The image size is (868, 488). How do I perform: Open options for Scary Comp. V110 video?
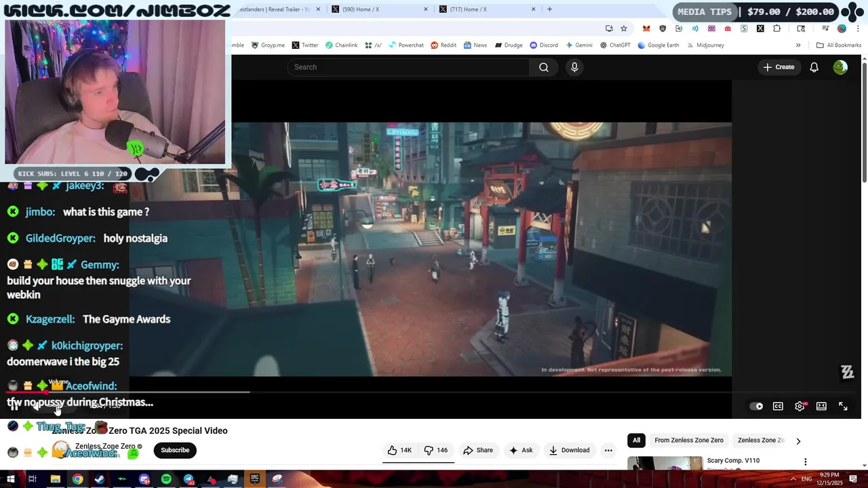(x=805, y=462)
